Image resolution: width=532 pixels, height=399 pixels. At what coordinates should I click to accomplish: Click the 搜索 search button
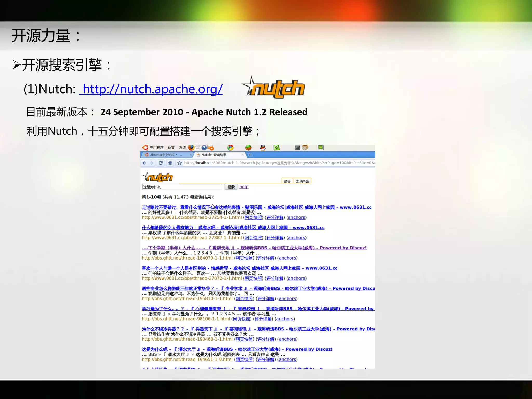231,187
